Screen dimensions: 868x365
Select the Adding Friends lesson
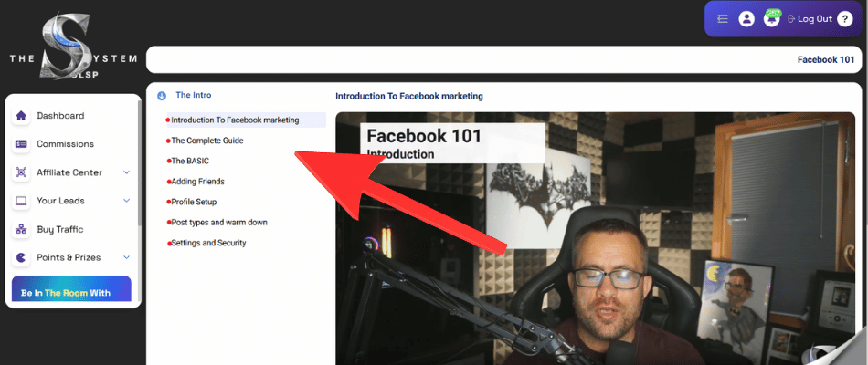point(197,182)
